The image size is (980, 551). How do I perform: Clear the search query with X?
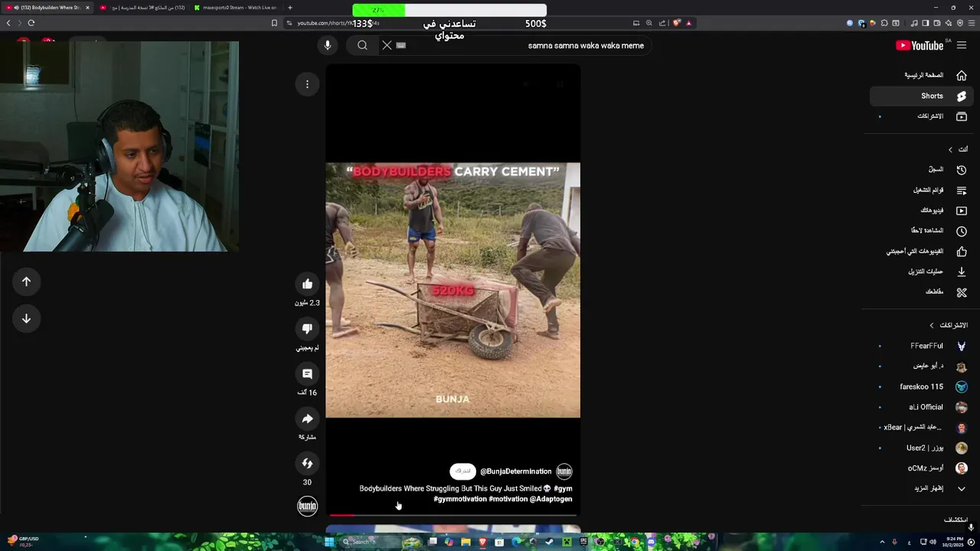pos(387,45)
